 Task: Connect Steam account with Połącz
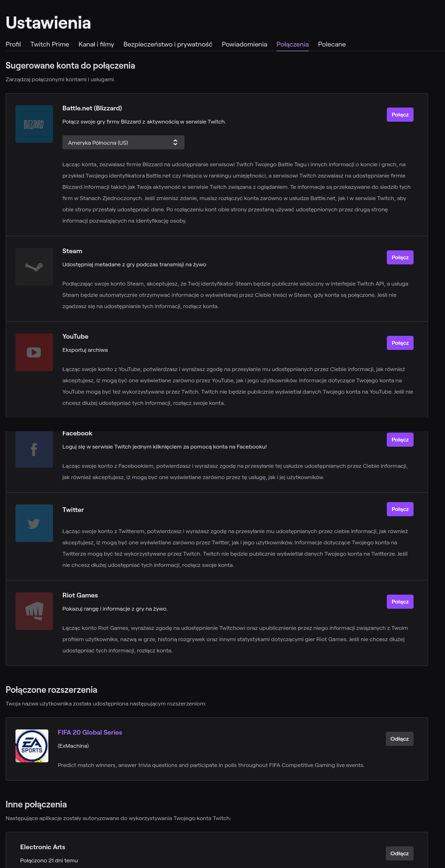point(400,257)
